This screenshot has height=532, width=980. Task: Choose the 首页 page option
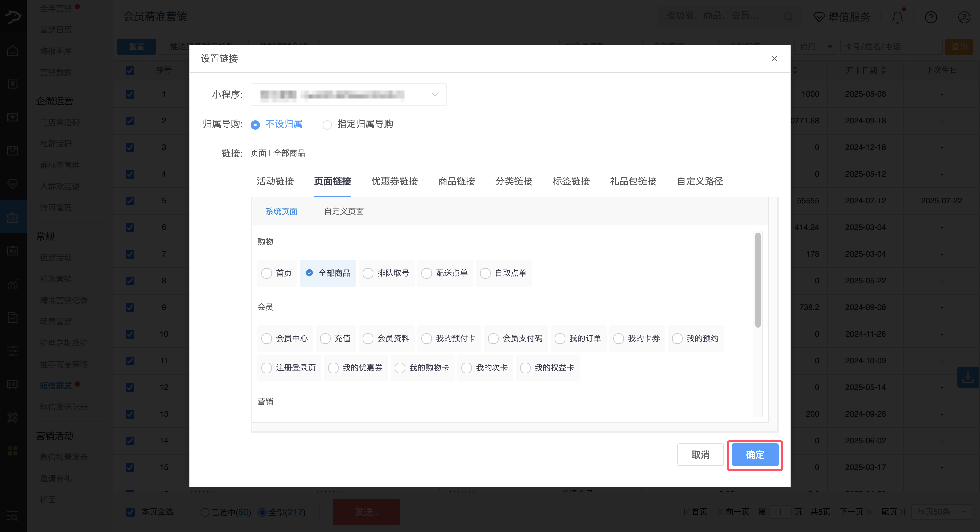[277, 273]
